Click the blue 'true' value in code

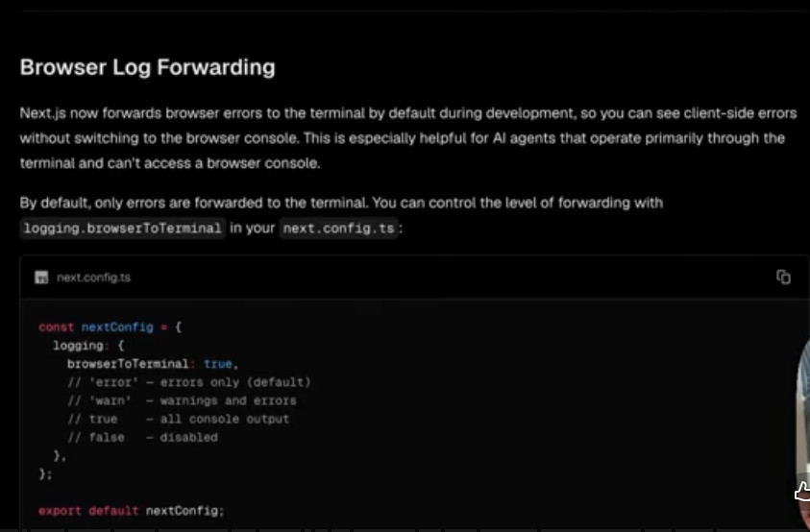(218, 364)
